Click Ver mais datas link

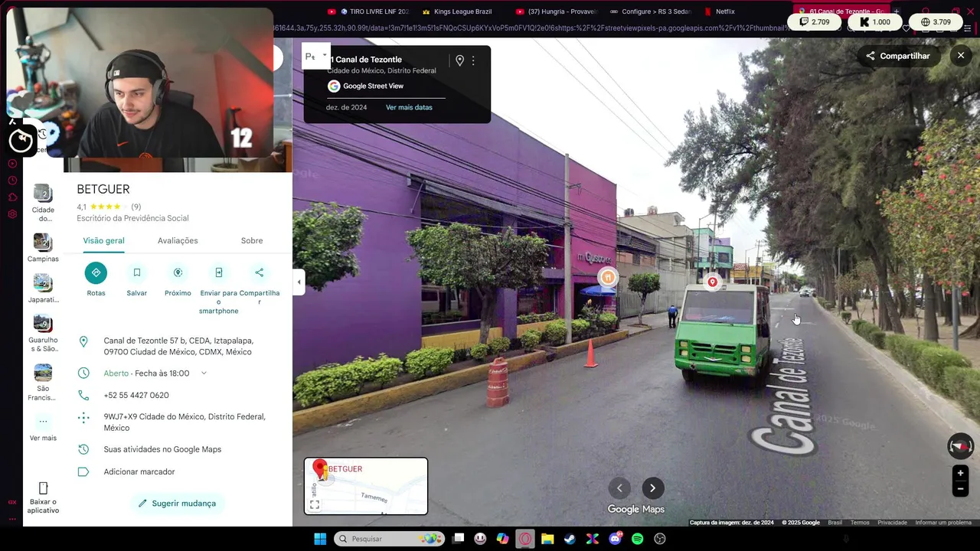pyautogui.click(x=409, y=107)
